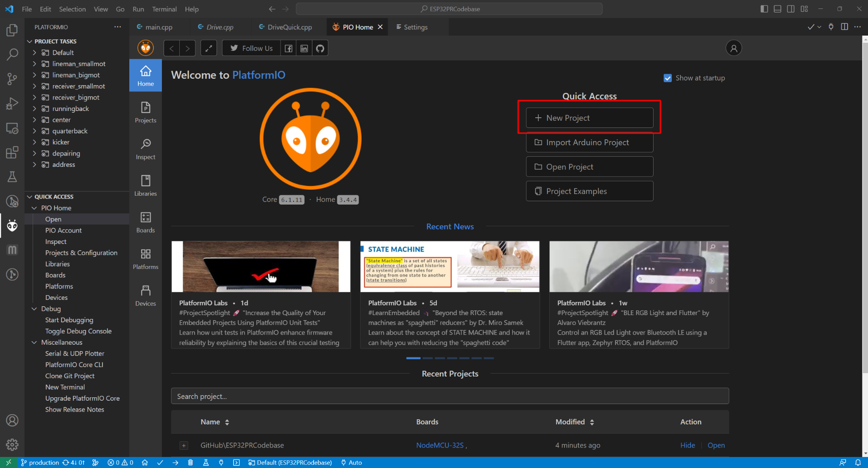Select the last news carousel indicator
The width and height of the screenshot is (868, 468).
pos(489,358)
